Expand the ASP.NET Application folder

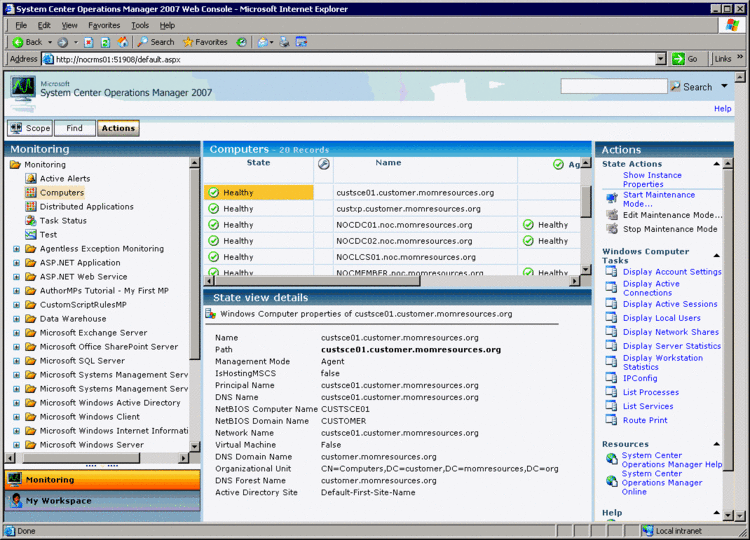(x=16, y=263)
